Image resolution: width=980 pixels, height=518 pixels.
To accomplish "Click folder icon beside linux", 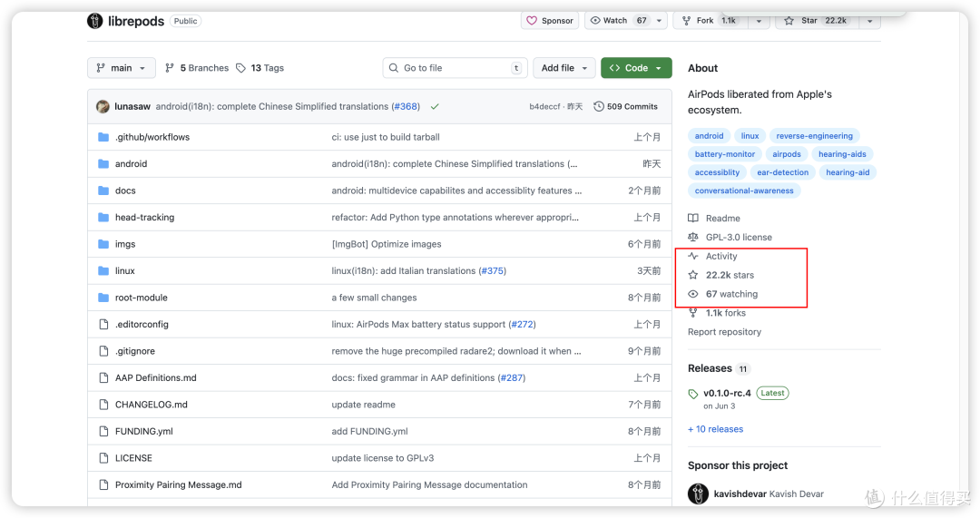I will point(103,271).
